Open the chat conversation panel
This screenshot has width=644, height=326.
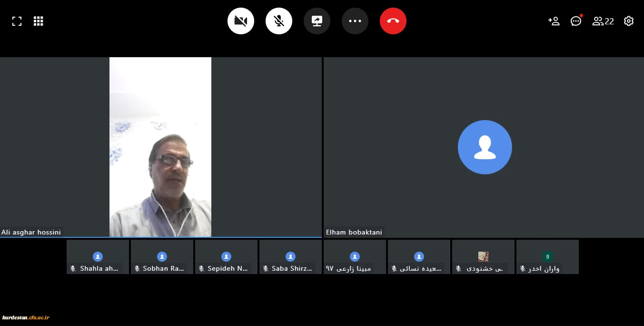click(x=576, y=21)
